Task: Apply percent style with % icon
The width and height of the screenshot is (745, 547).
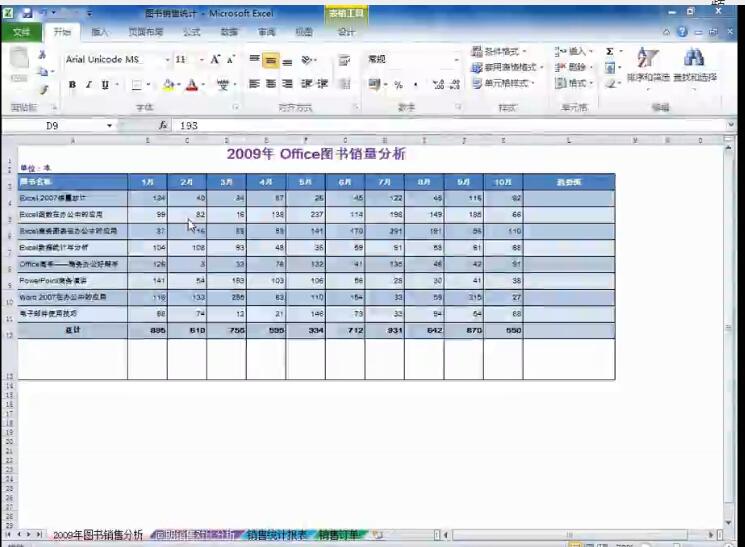Action: click(x=398, y=85)
